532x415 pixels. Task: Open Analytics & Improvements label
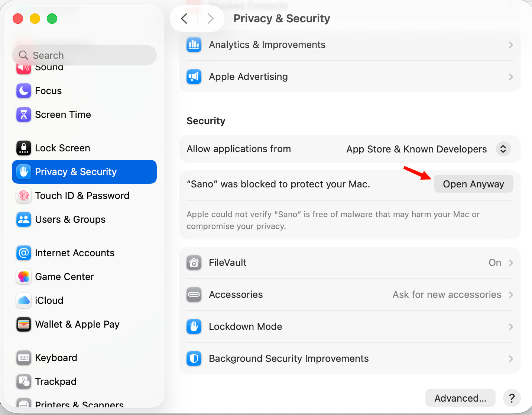click(x=267, y=45)
